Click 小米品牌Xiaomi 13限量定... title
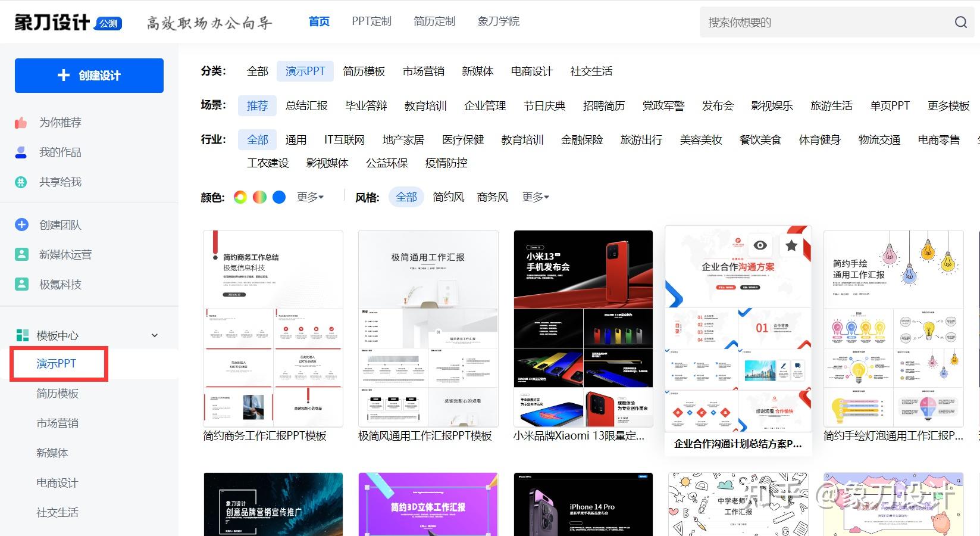980x536 pixels. [x=579, y=436]
